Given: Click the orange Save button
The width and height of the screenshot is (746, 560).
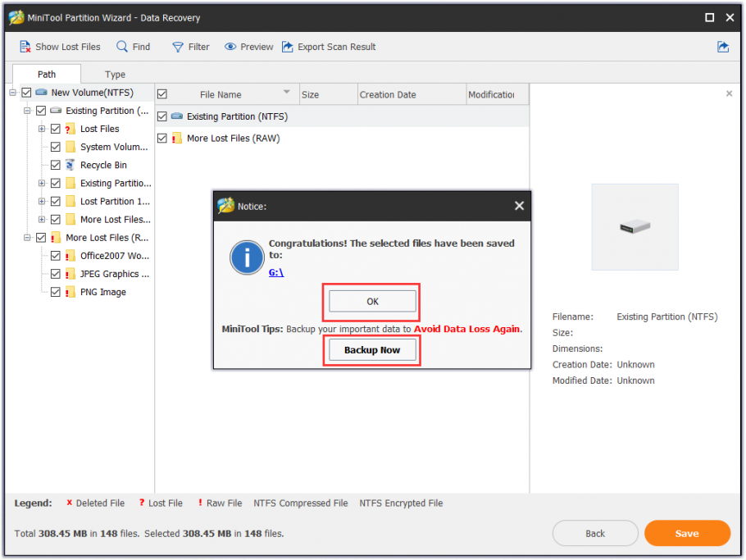Looking at the screenshot, I should coord(687,534).
